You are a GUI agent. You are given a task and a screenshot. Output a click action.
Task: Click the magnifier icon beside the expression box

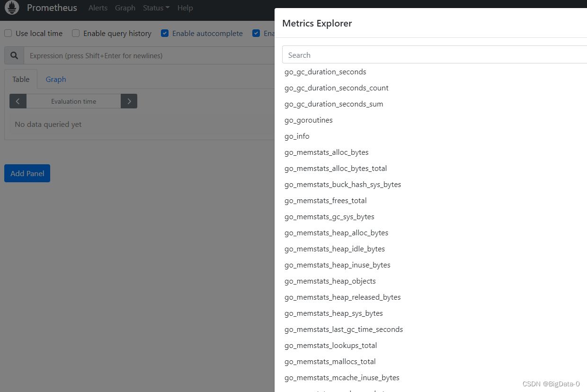(x=14, y=55)
